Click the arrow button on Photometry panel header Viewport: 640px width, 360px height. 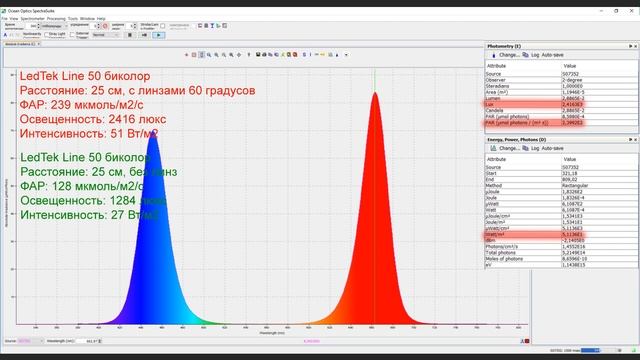(630, 46)
